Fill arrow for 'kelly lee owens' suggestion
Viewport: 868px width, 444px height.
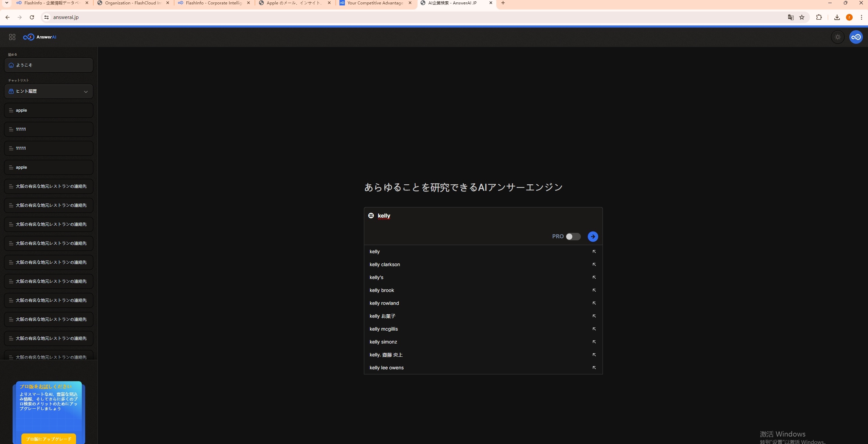[x=594, y=368]
